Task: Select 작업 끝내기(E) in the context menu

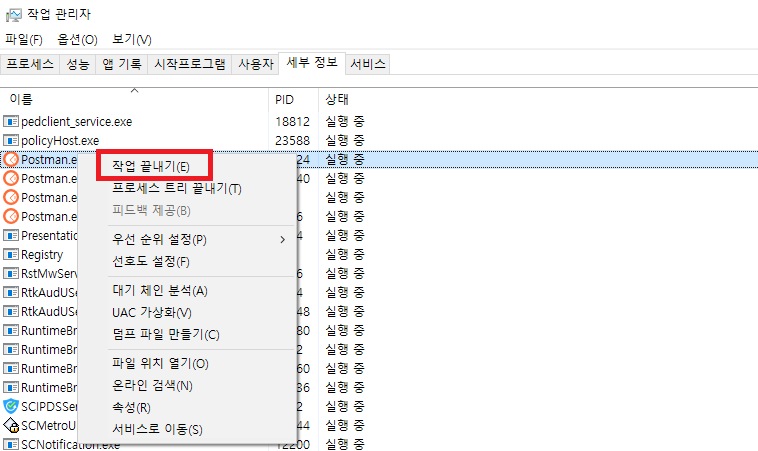Action: (x=151, y=165)
